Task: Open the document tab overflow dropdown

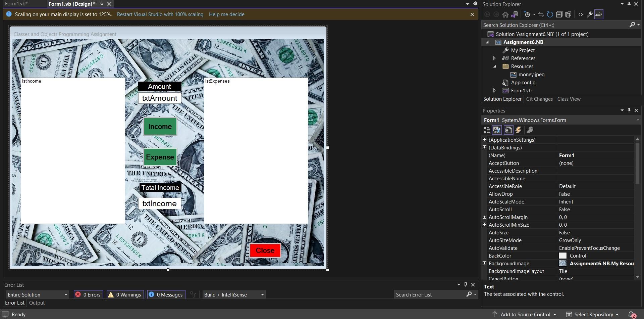Action: click(467, 4)
